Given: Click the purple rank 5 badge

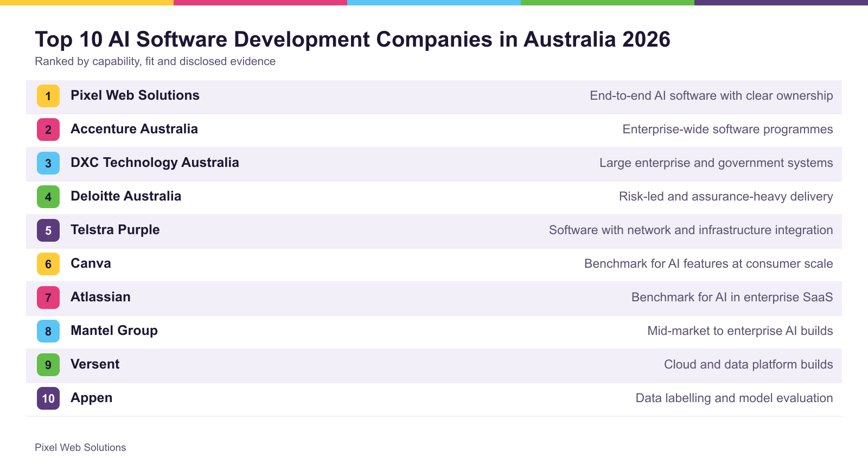Looking at the screenshot, I should [48, 230].
